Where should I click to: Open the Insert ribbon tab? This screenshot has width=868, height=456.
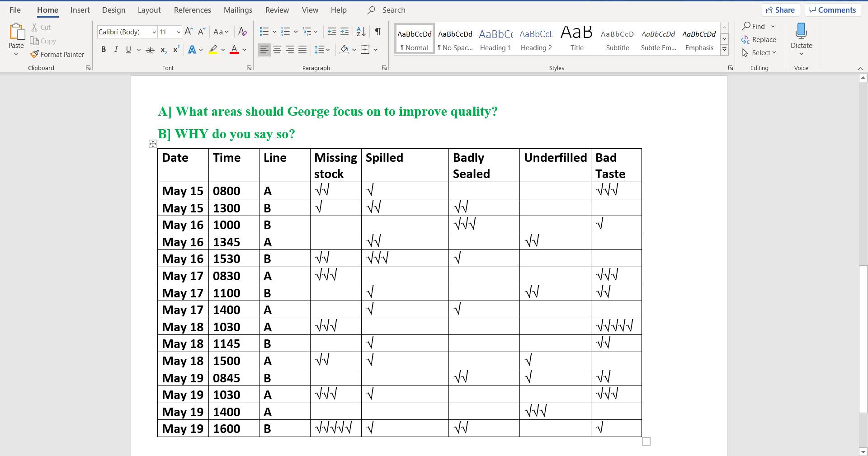pos(80,10)
